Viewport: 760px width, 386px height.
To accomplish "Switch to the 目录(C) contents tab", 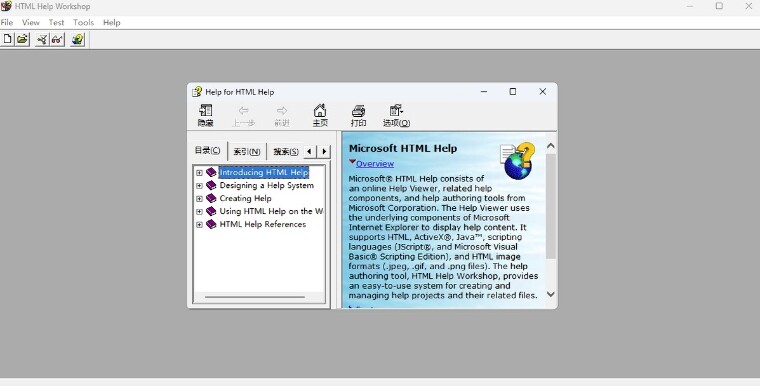I will [207, 150].
